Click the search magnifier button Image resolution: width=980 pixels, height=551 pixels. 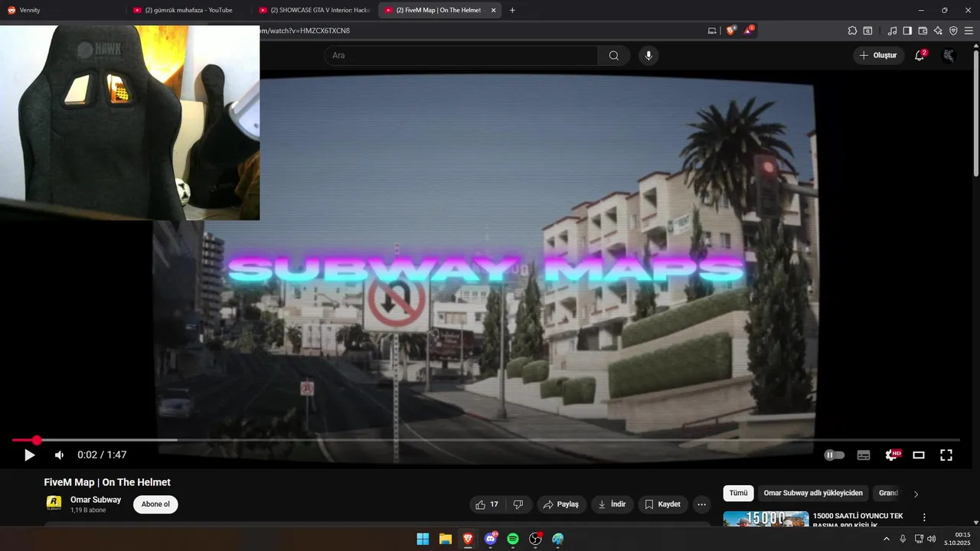[614, 55]
